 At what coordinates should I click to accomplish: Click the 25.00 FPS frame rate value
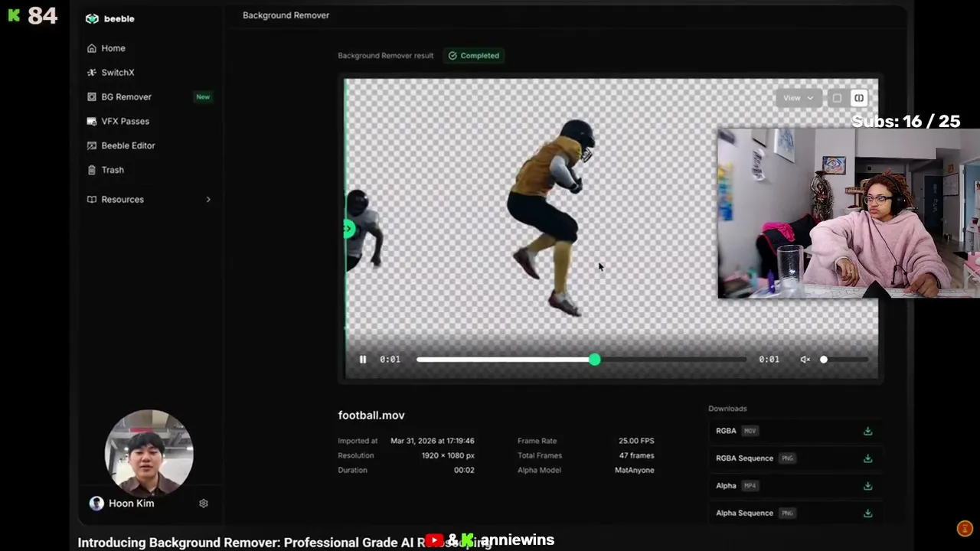coord(636,441)
